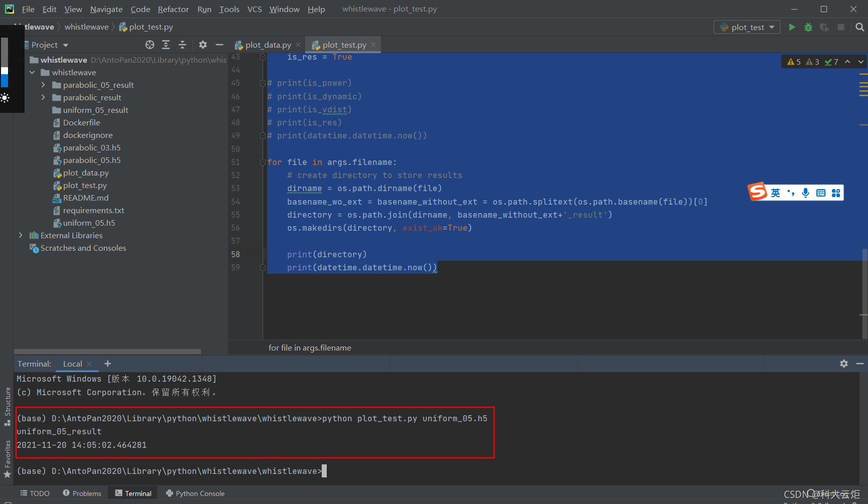The image size is (868, 504).
Task: Select Opened File in the Project panel
Action: click(149, 45)
